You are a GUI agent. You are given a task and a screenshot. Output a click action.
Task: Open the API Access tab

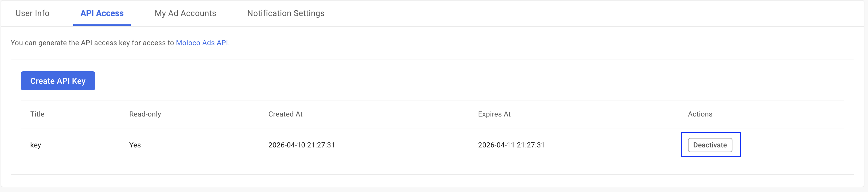pyautogui.click(x=101, y=13)
